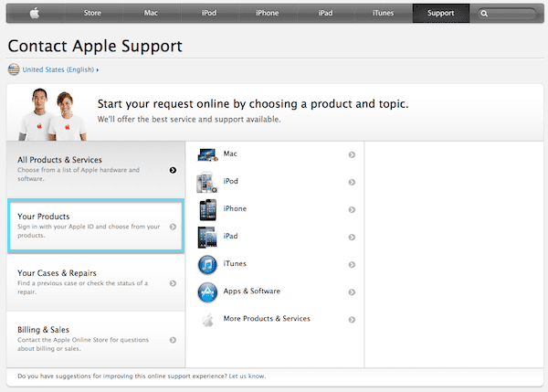This screenshot has width=548, height=392.
Task: Open the iPhone tab in navigation
Action: (267, 14)
